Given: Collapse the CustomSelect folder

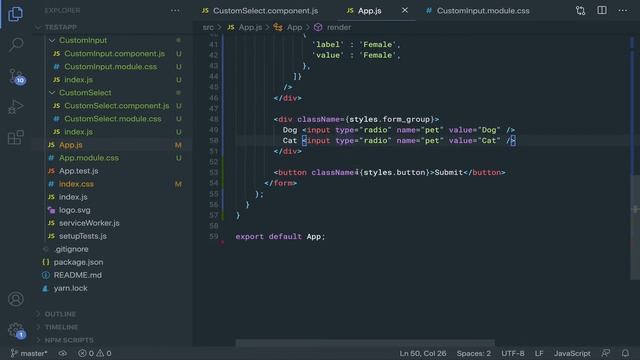Looking at the screenshot, I should (x=85, y=93).
